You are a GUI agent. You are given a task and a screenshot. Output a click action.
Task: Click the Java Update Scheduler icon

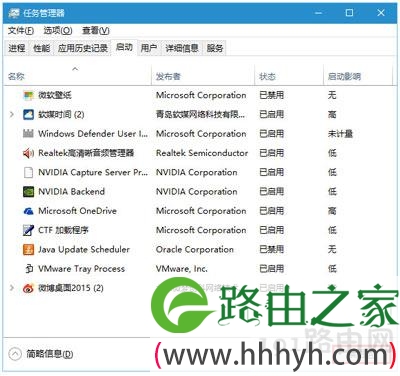pos(29,249)
